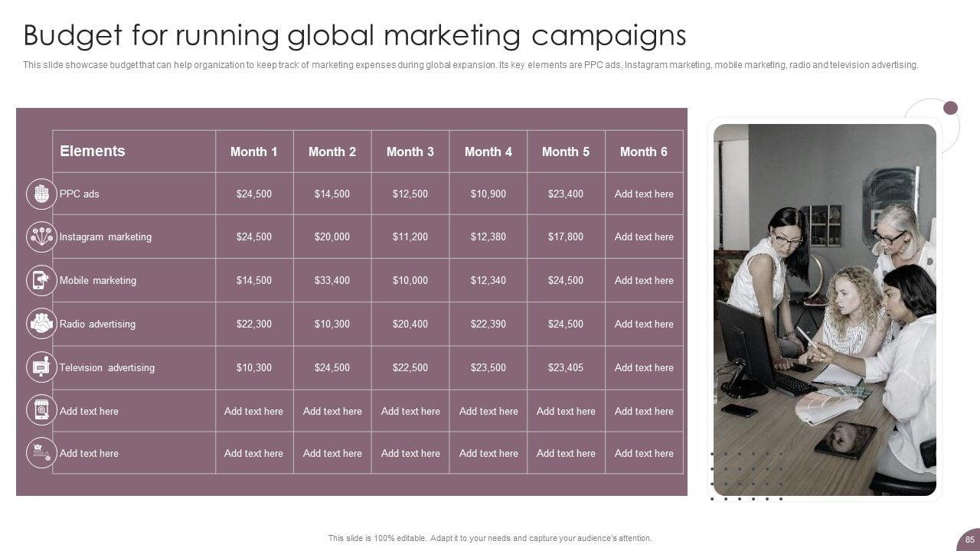Viewport: 980px width, 551px height.
Task: Click the PPC ads row icon
Action: 41,194
